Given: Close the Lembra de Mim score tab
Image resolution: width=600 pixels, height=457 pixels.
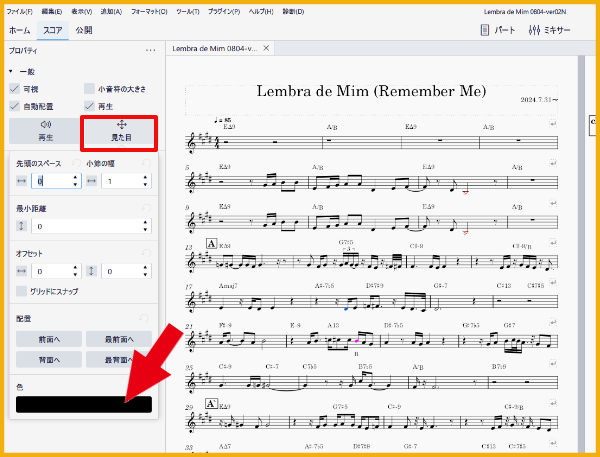Looking at the screenshot, I should [x=266, y=48].
